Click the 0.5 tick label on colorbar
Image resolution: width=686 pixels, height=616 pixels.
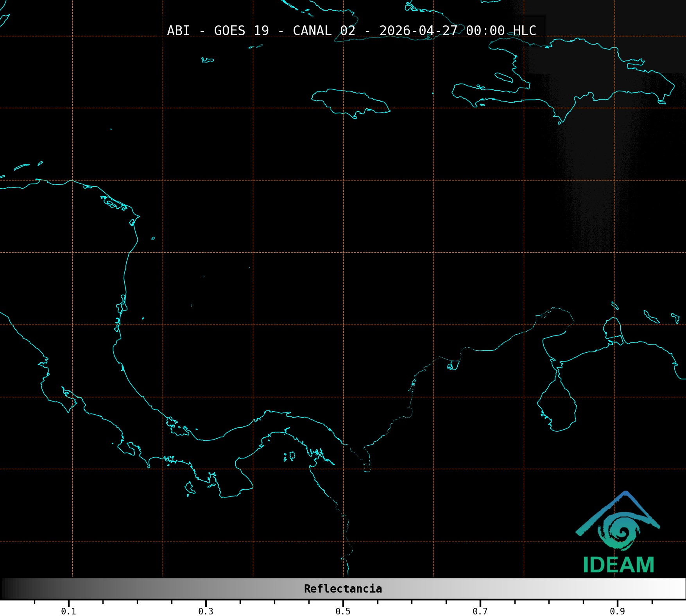click(x=343, y=611)
